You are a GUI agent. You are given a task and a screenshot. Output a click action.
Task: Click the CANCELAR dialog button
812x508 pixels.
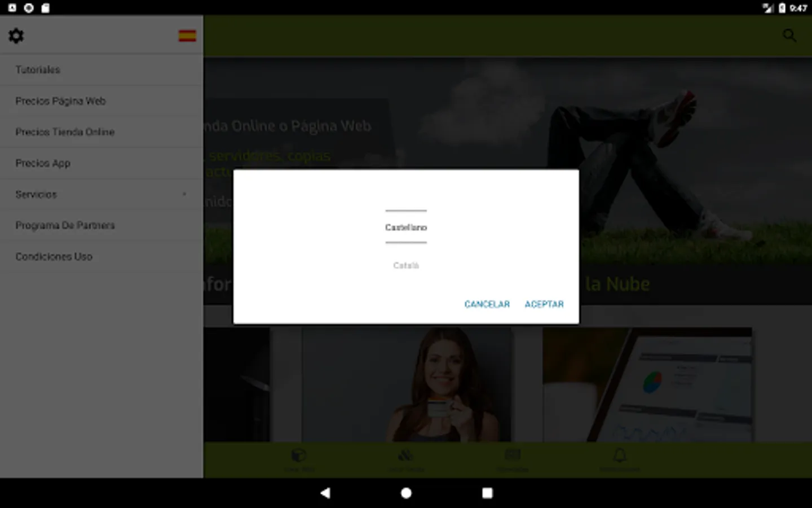tap(487, 304)
